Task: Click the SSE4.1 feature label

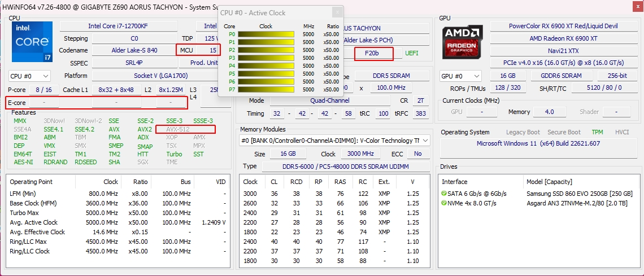Action: [x=54, y=129]
